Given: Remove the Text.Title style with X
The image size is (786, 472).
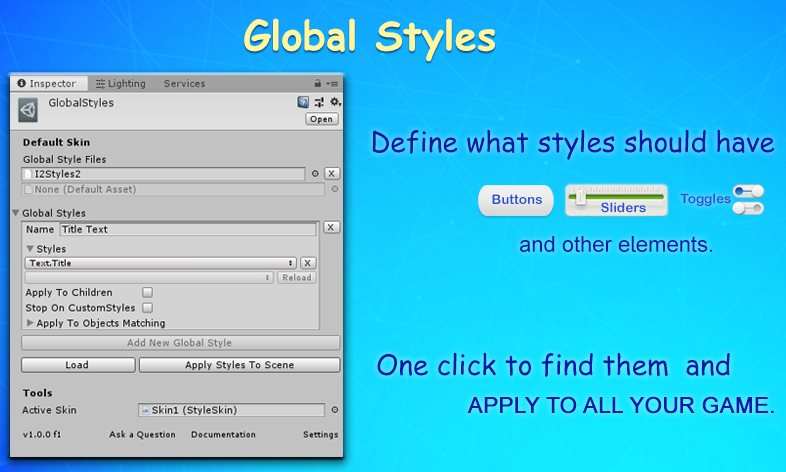Looking at the screenshot, I should [x=308, y=263].
